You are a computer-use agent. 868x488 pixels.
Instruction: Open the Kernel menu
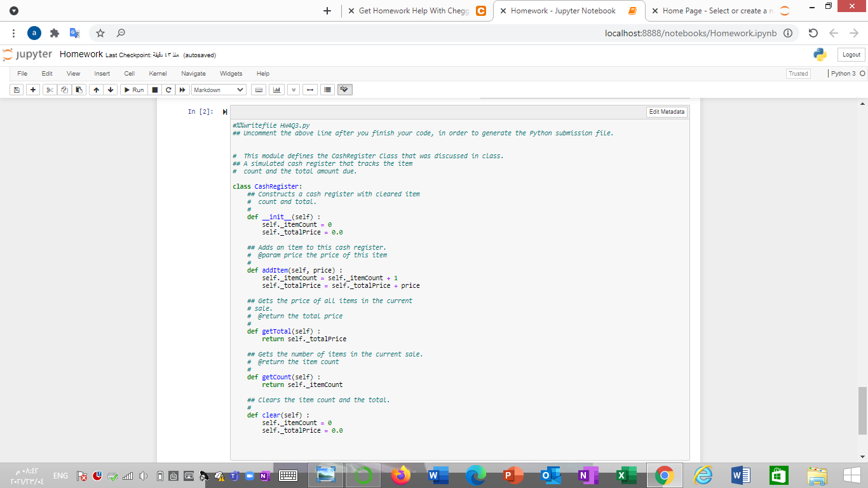click(x=158, y=74)
